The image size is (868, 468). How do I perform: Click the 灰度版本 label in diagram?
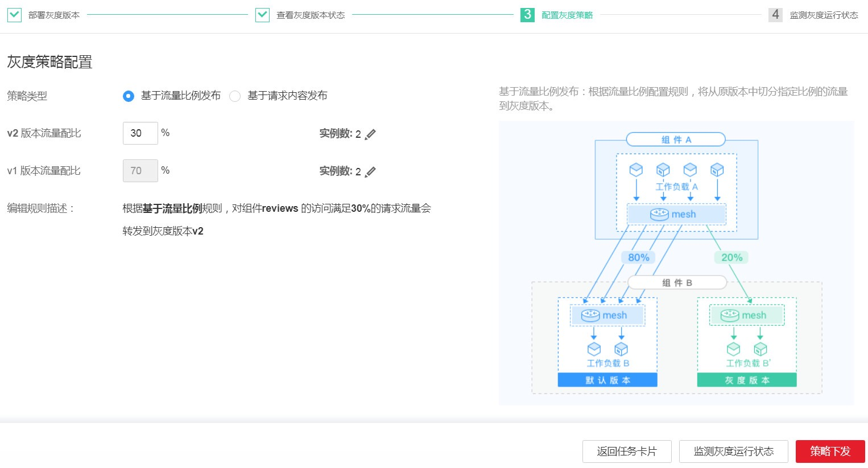[747, 380]
